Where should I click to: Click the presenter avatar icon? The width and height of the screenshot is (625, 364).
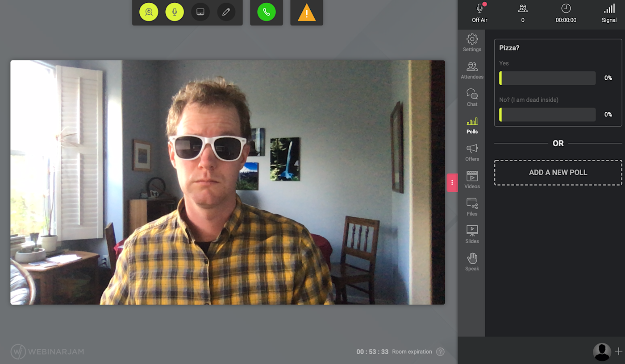click(602, 352)
